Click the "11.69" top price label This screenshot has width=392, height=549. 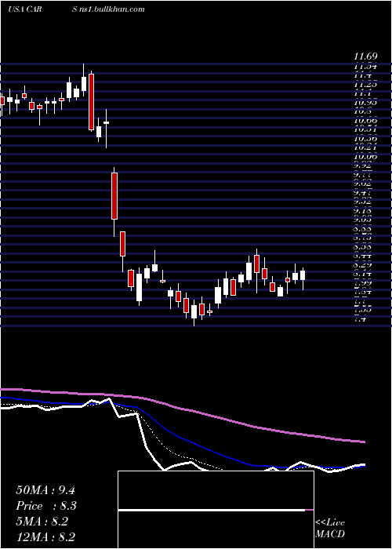365,56
